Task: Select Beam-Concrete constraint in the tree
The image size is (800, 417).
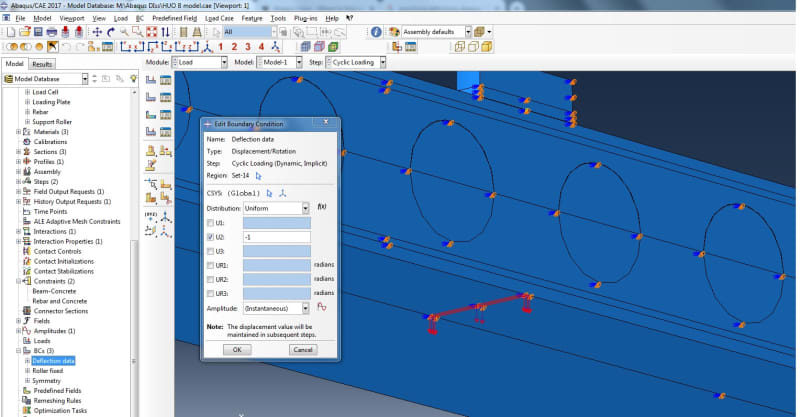Action: coord(54,291)
